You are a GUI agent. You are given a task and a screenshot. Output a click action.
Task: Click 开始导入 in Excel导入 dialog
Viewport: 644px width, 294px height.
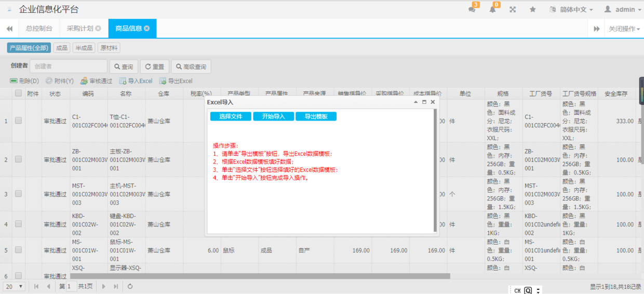click(x=273, y=116)
